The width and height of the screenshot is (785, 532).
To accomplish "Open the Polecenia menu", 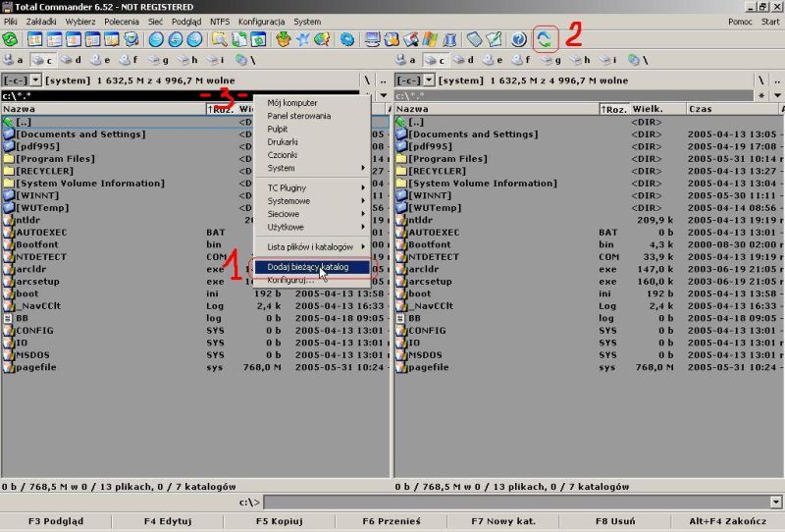I will 122,22.
